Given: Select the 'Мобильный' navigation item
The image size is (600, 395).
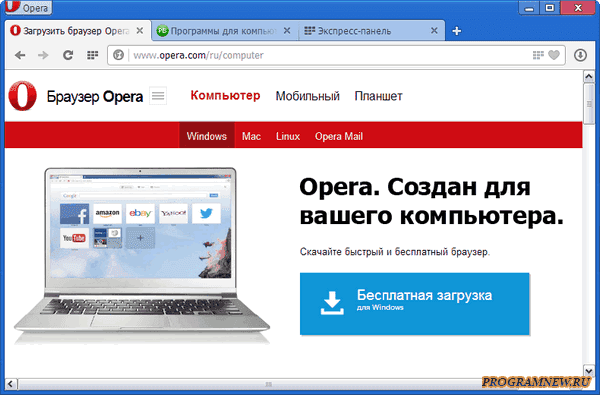Looking at the screenshot, I should click(x=308, y=96).
